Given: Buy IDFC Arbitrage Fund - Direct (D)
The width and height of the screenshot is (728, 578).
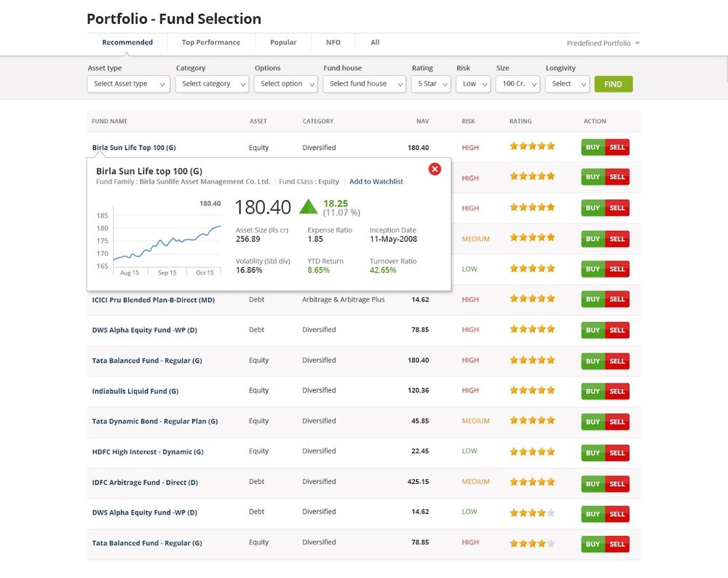Looking at the screenshot, I should [x=593, y=484].
